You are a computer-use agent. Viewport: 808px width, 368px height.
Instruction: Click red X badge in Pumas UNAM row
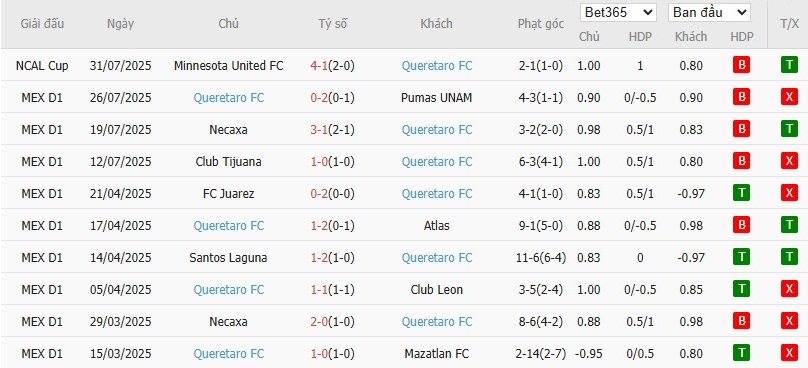click(789, 97)
